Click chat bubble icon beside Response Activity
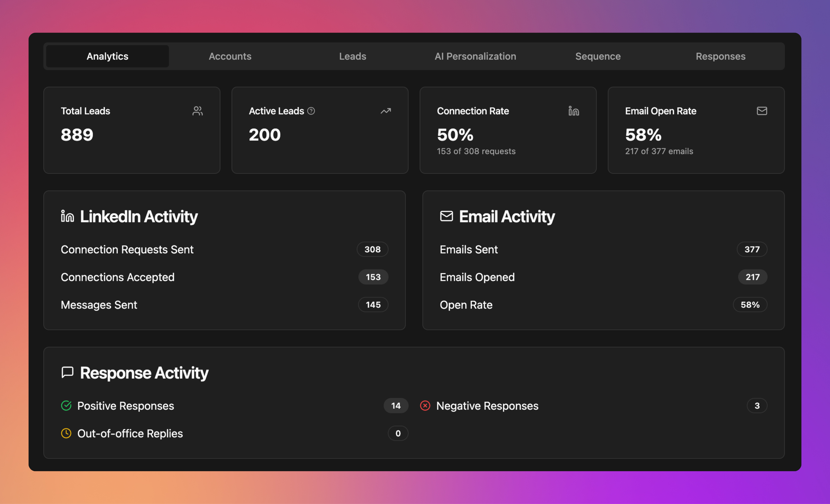 point(67,372)
